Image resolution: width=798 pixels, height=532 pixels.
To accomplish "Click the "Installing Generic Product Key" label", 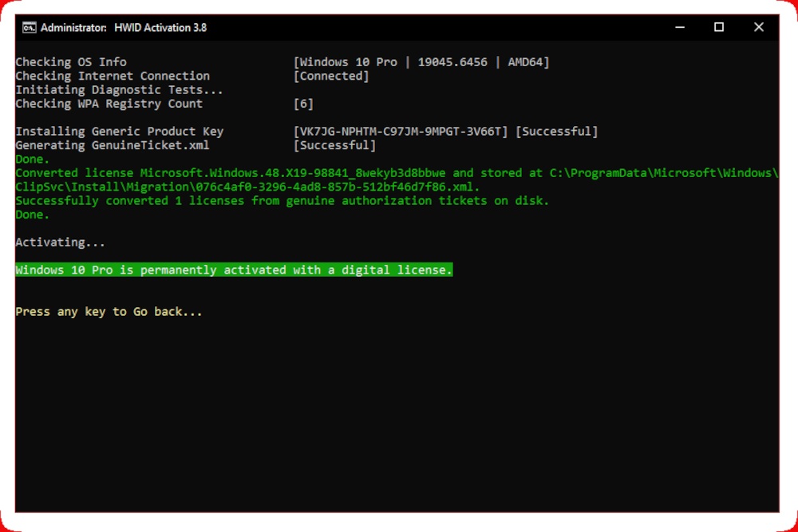I will pyautogui.click(x=120, y=132).
